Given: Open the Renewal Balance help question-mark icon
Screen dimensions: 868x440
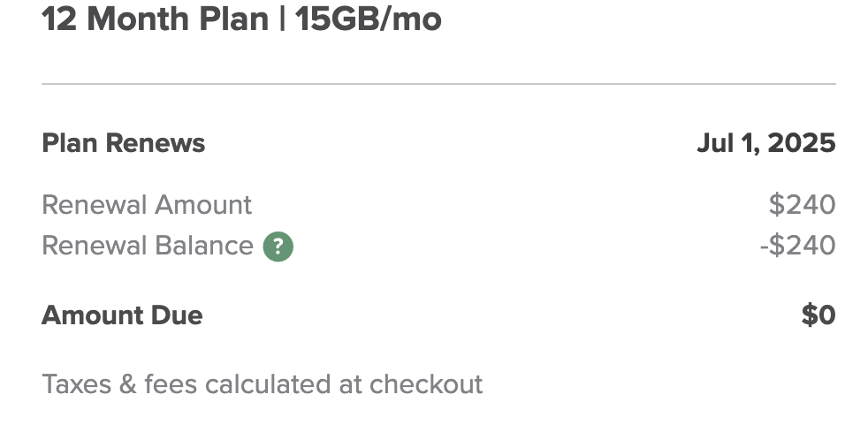Looking at the screenshot, I should point(278,247).
